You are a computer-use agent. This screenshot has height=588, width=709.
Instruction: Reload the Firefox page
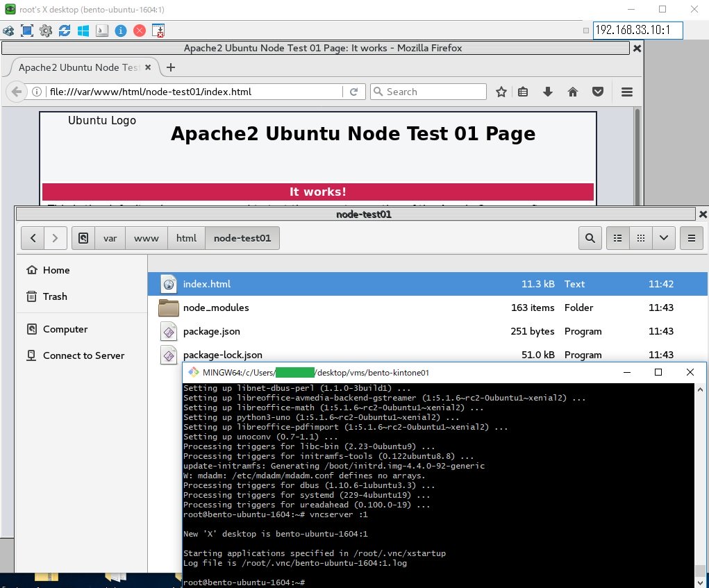point(353,92)
